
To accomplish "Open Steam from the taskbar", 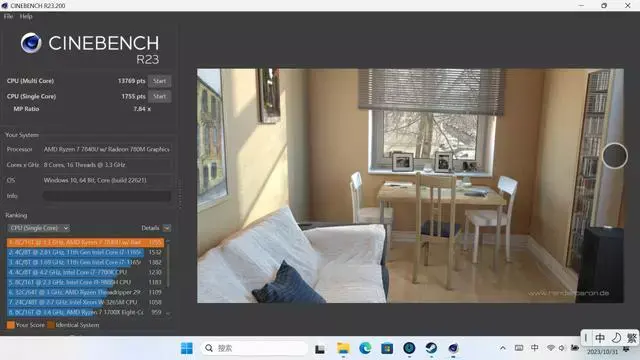I will click(431, 348).
